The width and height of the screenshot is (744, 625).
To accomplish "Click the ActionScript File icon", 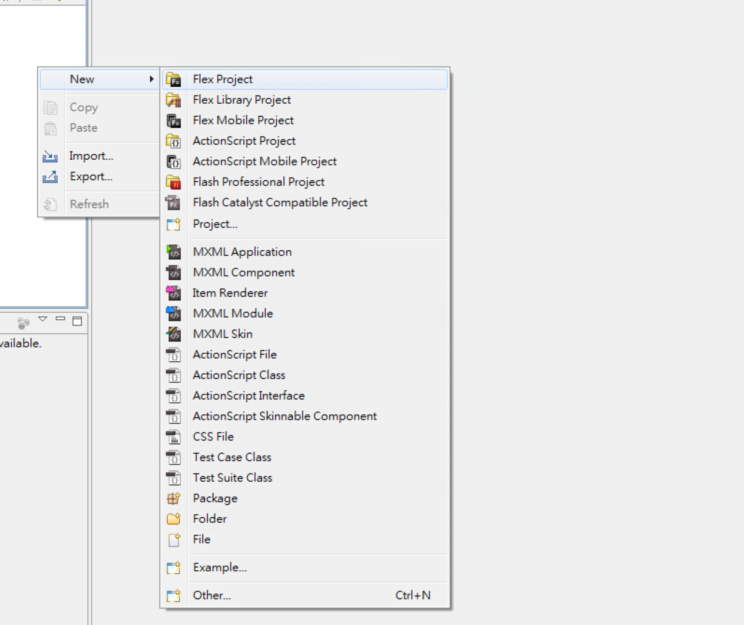I will [x=174, y=355].
